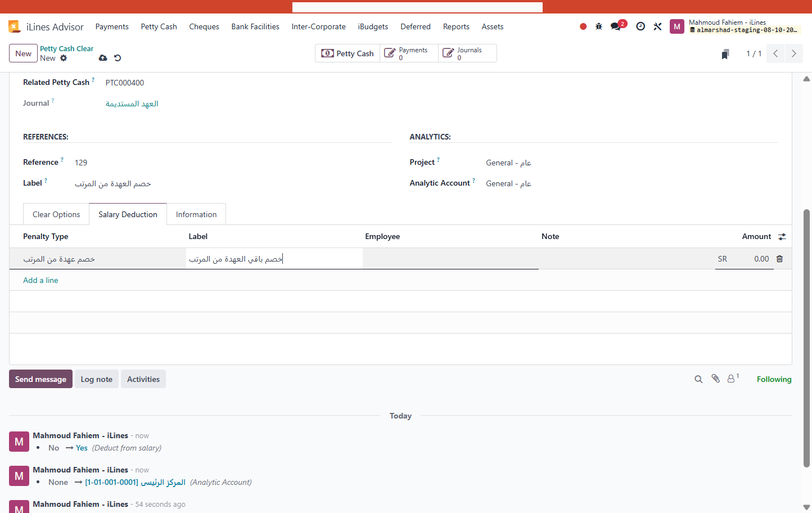Image resolution: width=812 pixels, height=513 pixels.
Task: Save record manually with cloud icon
Action: pyautogui.click(x=103, y=58)
